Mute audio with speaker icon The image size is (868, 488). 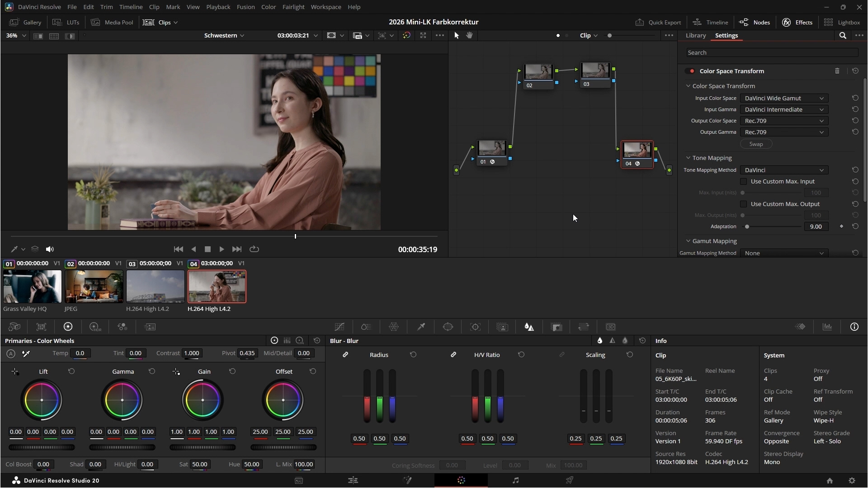(50, 249)
